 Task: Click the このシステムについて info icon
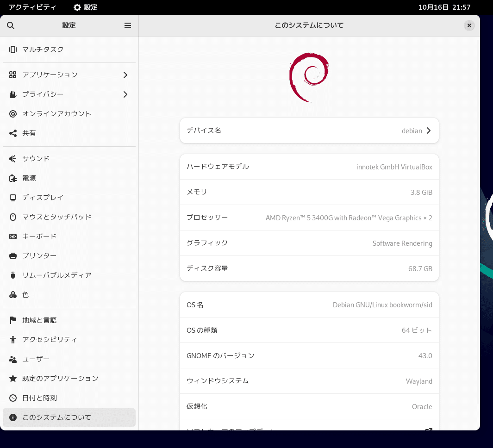pyautogui.click(x=13, y=417)
